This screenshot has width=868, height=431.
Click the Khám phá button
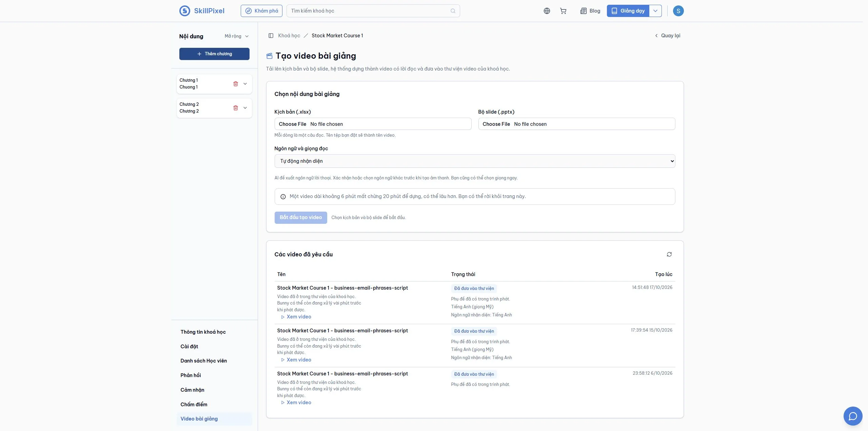click(261, 11)
